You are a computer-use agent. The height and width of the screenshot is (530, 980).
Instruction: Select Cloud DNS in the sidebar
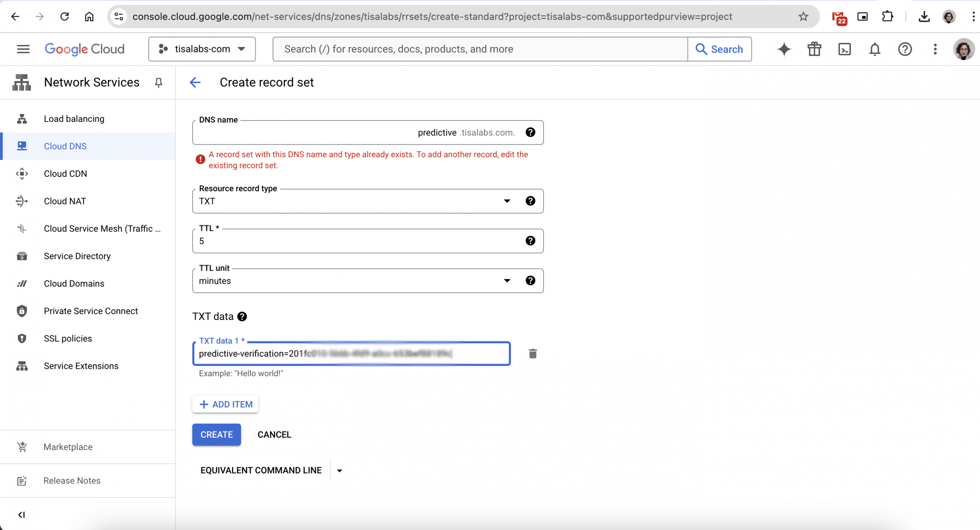click(88, 146)
